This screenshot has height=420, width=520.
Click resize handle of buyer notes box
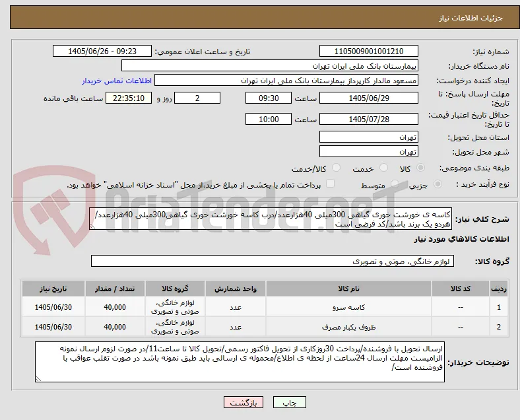tap(38, 379)
